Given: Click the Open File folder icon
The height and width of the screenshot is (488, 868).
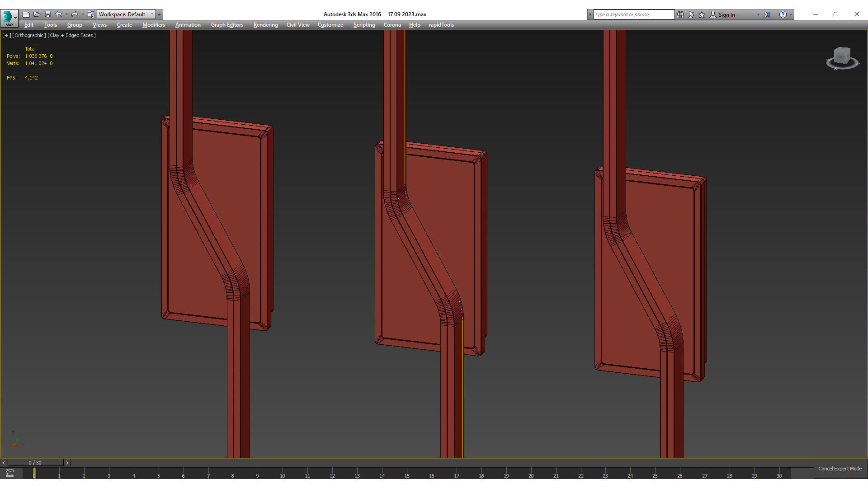Looking at the screenshot, I should point(37,14).
